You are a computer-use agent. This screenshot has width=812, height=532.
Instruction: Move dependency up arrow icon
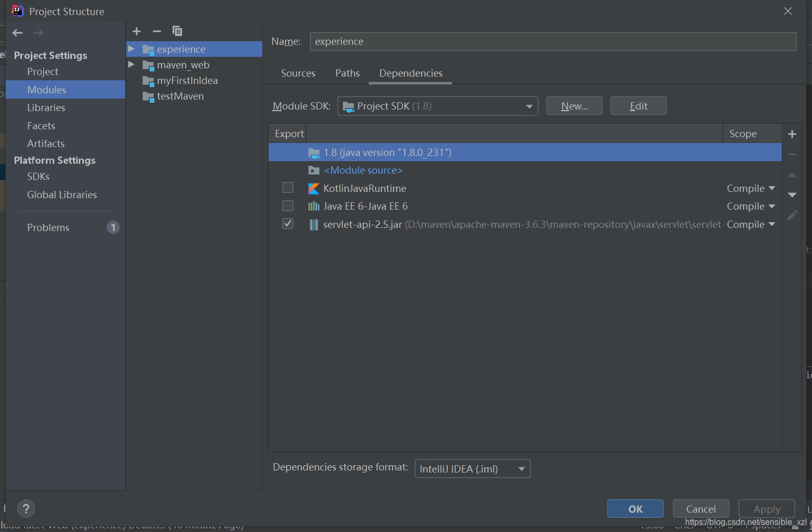[792, 175]
